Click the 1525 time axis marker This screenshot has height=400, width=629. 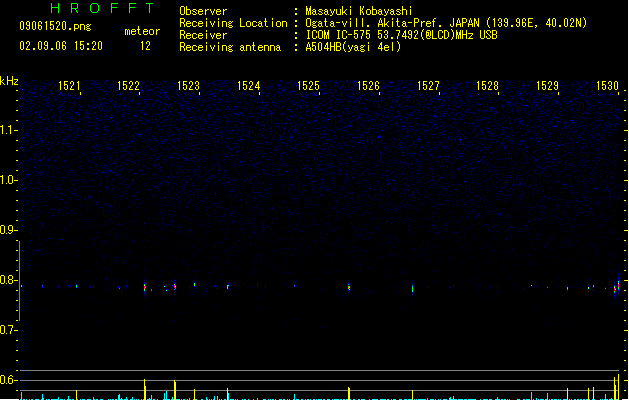[x=308, y=86]
